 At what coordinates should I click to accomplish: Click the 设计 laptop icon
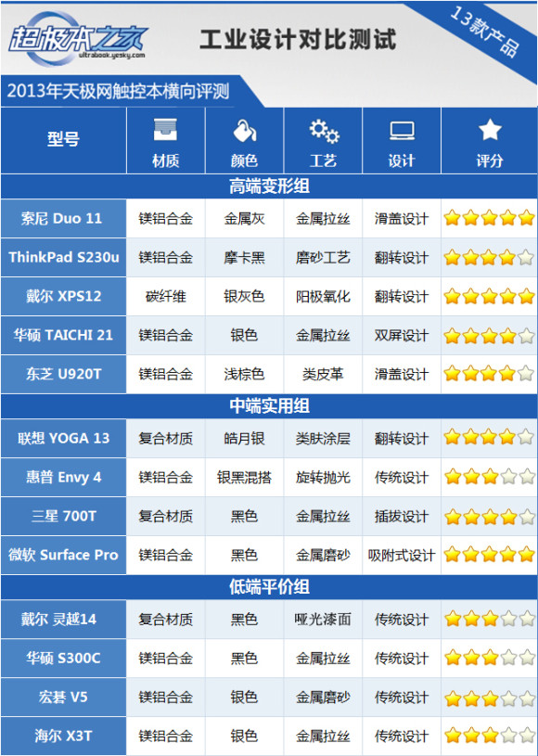[402, 131]
